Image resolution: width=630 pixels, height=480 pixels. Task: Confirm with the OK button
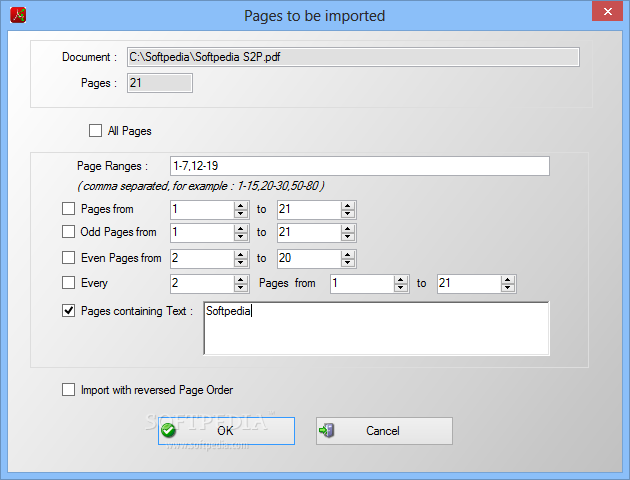tap(226, 431)
